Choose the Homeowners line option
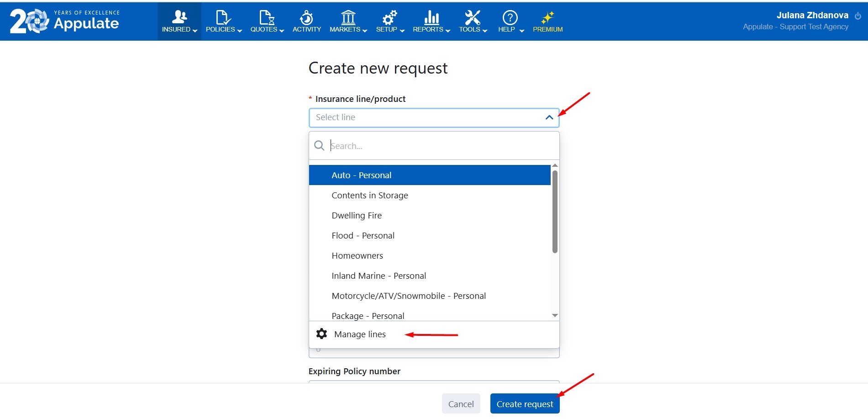Screen dimensions: 868x419 pyautogui.click(x=357, y=256)
